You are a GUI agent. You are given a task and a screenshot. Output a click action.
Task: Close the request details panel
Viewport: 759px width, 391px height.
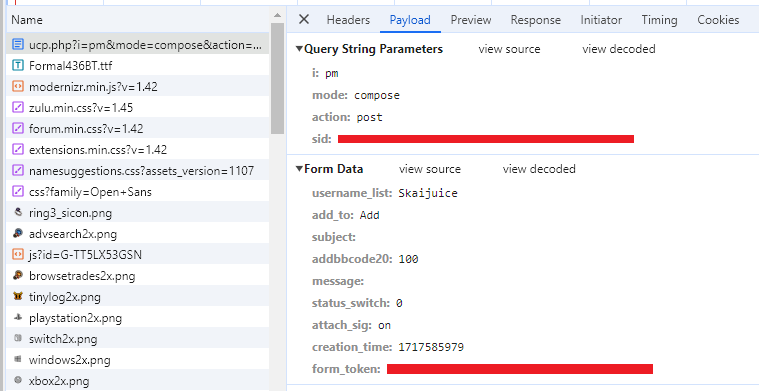click(x=304, y=19)
